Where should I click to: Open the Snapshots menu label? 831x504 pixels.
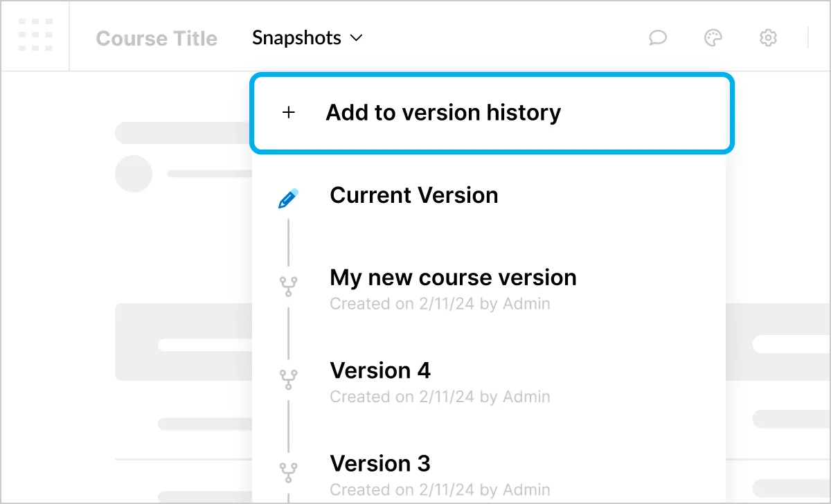pos(296,37)
